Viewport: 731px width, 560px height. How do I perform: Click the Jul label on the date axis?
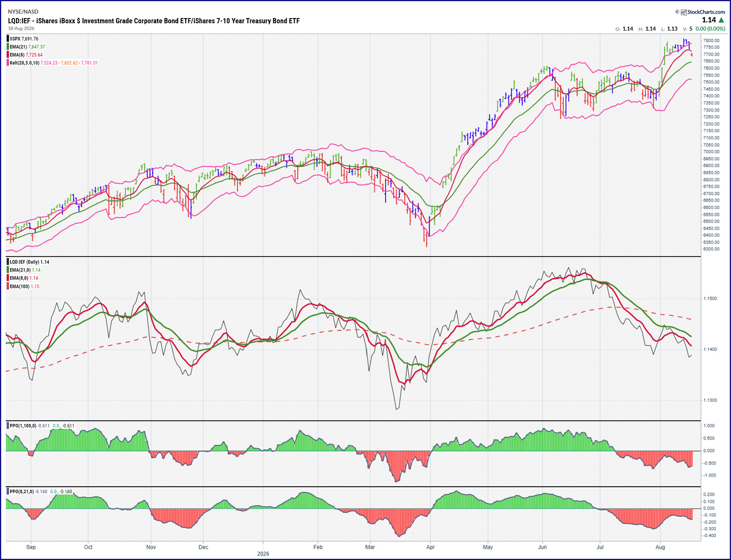(600, 546)
